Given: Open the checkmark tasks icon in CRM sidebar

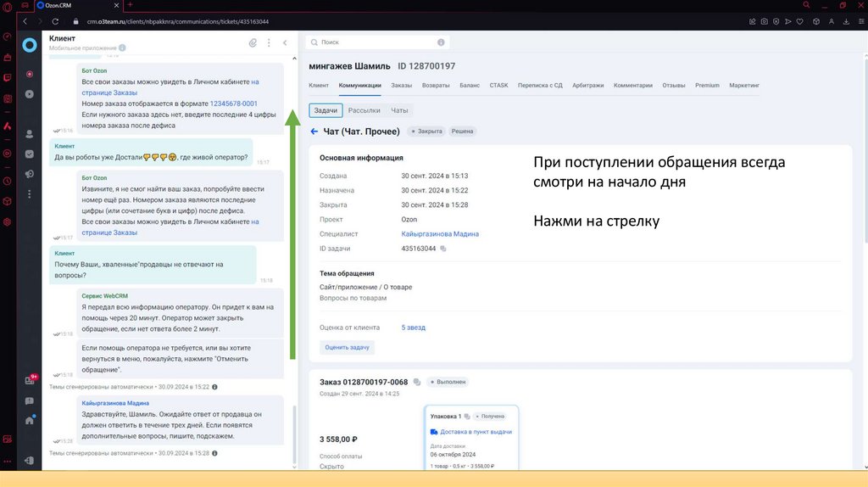Looking at the screenshot, I should coord(30,154).
